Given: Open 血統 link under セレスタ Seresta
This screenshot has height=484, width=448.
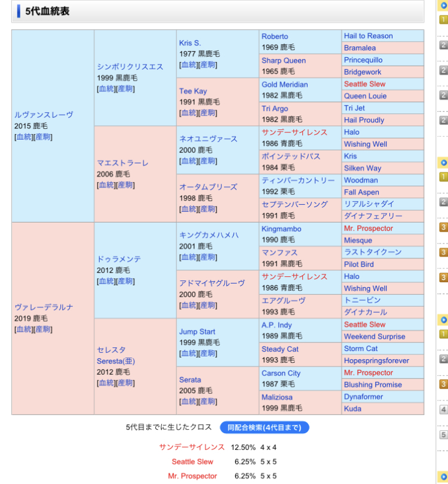Looking at the screenshot, I should coord(106,383).
